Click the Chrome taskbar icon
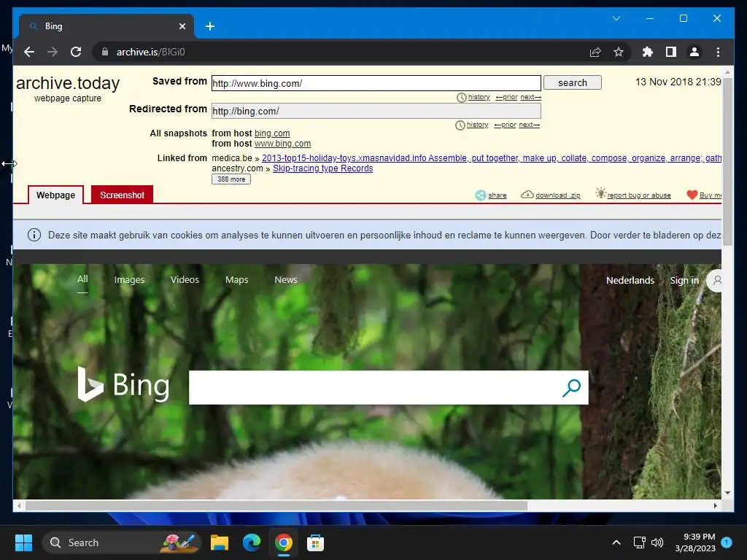 click(284, 542)
